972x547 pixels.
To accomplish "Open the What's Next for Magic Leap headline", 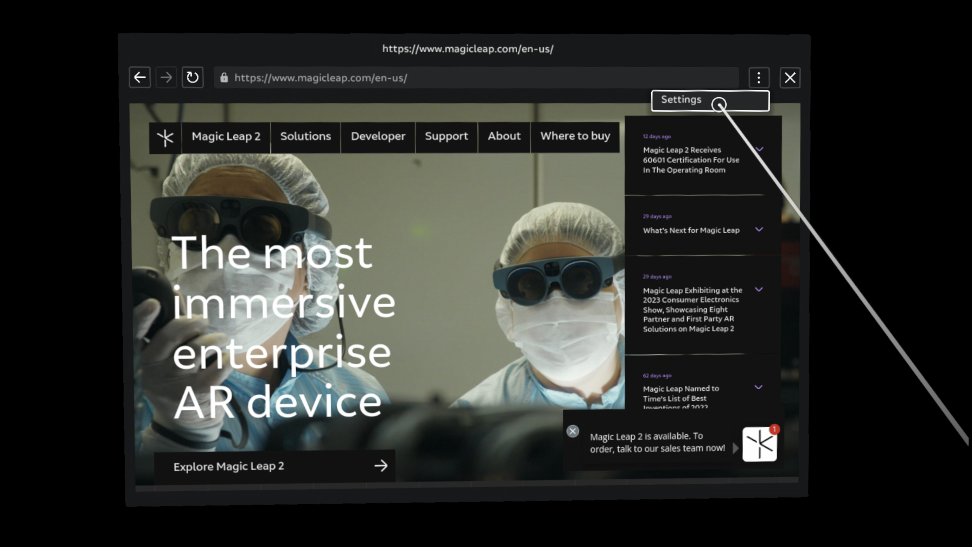I will pyautogui.click(x=691, y=230).
